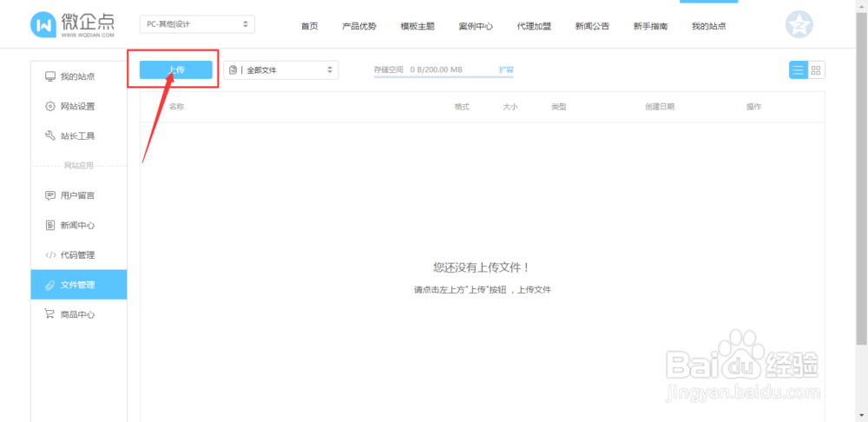The width and height of the screenshot is (868, 422).
Task: Open the user avatar star icon
Action: (799, 25)
